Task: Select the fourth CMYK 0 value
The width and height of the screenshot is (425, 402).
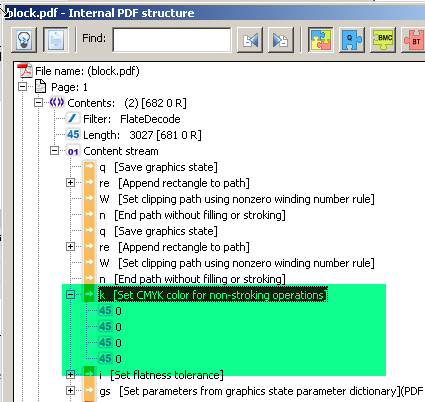Action: (x=118, y=359)
